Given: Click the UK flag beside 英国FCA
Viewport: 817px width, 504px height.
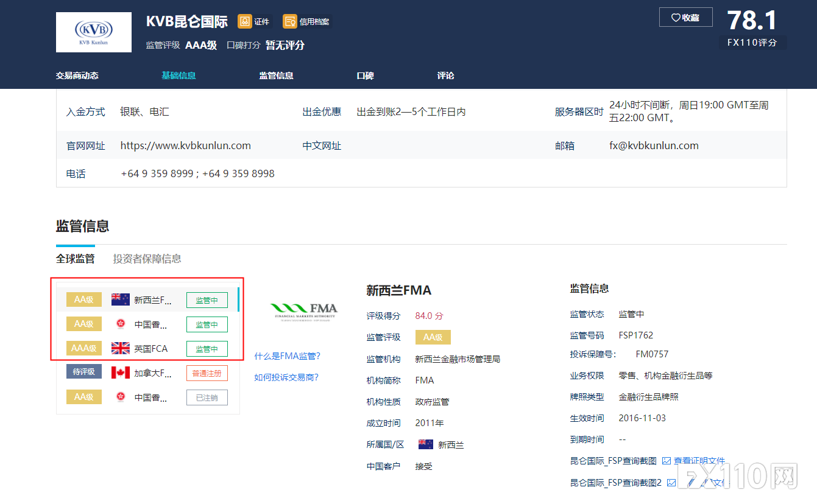Looking at the screenshot, I should 120,348.
